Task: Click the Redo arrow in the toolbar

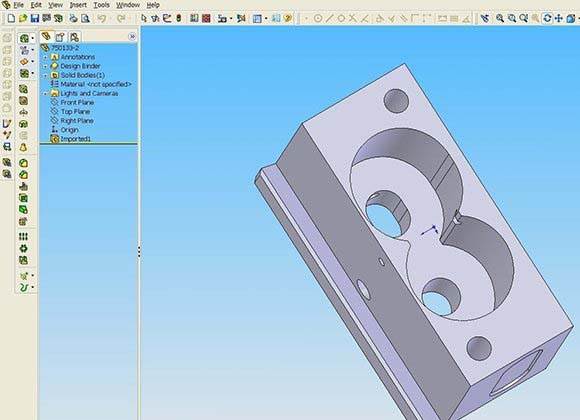Action: click(121, 18)
